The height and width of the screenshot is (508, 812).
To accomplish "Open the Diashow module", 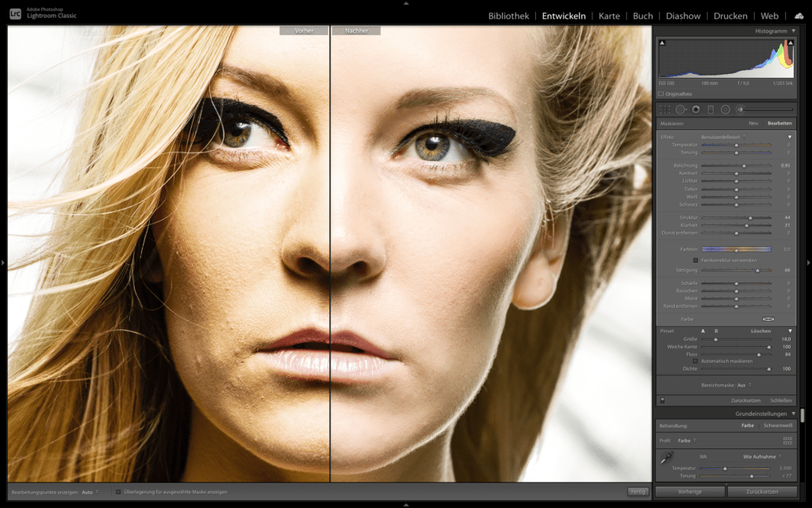I will click(683, 16).
